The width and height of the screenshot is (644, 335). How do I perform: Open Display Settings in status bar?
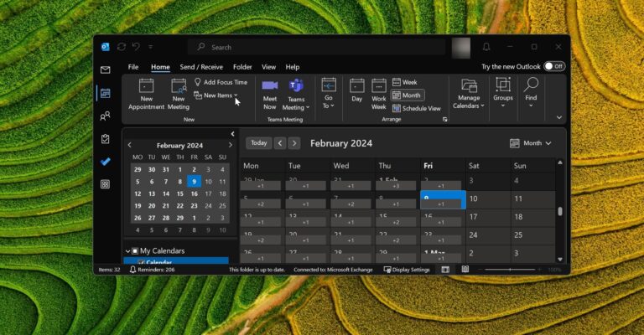[x=407, y=270]
